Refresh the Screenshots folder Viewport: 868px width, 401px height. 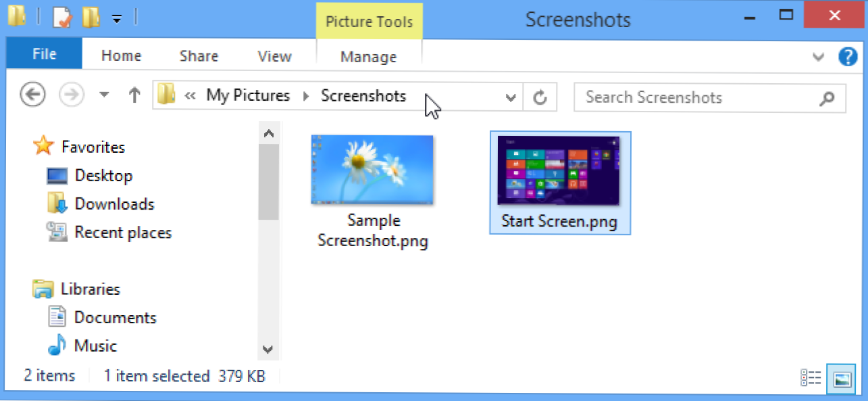pos(540,97)
